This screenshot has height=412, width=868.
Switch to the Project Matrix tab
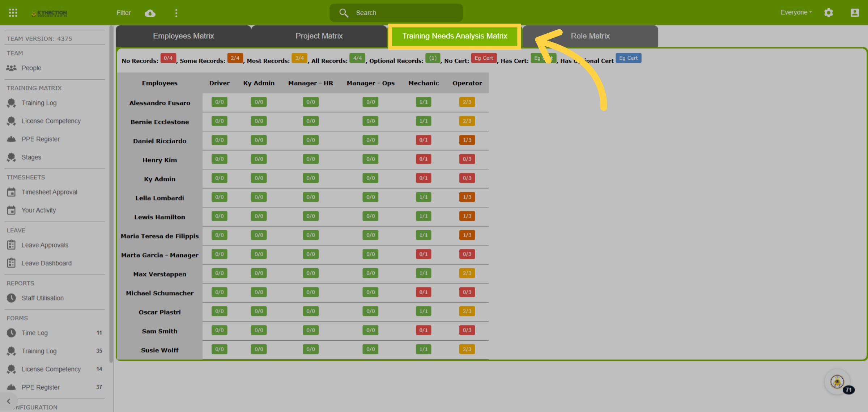pos(319,36)
